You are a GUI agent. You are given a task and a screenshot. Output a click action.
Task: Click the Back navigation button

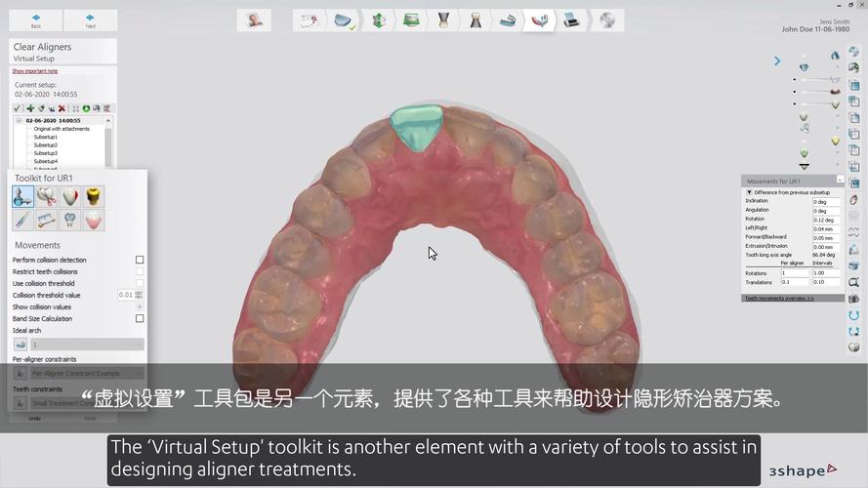36,20
